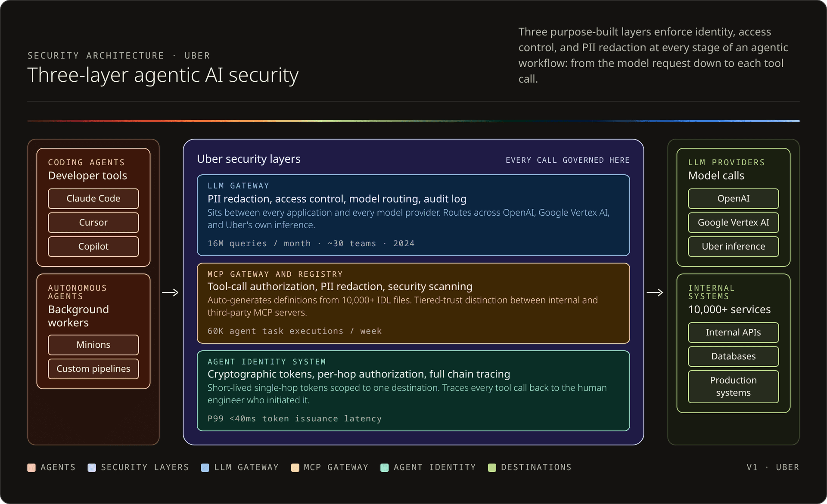Click the 'Background workers' heading
The height and width of the screenshot is (504, 827).
78,316
